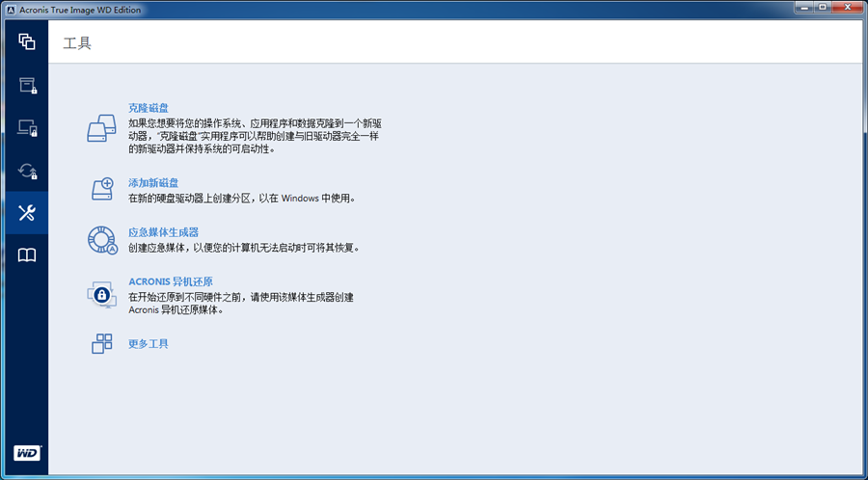Image resolution: width=868 pixels, height=480 pixels.
Task: Select the Tools wrench sidebar icon
Action: click(26, 213)
